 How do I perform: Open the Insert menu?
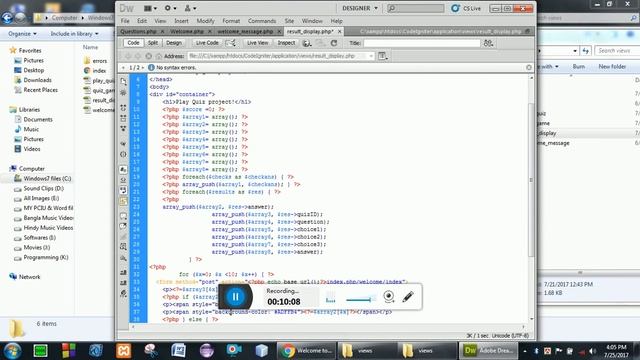[181, 21]
